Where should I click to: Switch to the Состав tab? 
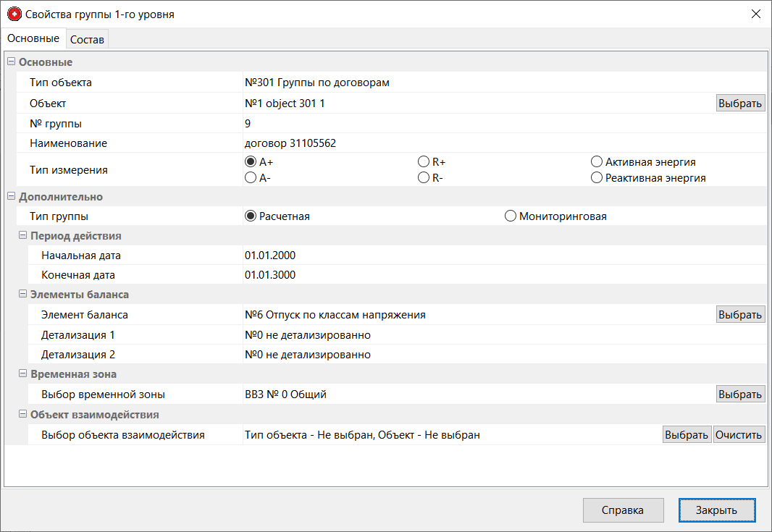click(87, 39)
